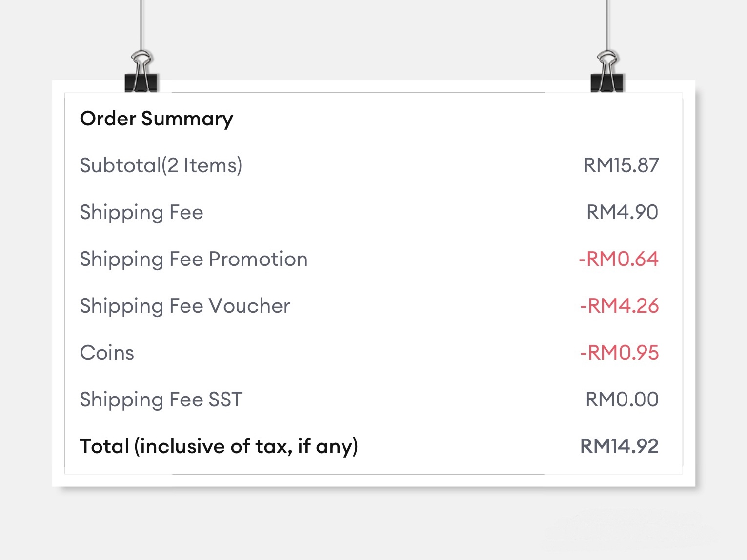
Task: Select the red -RM0.95 coins deduction
Action: (619, 353)
